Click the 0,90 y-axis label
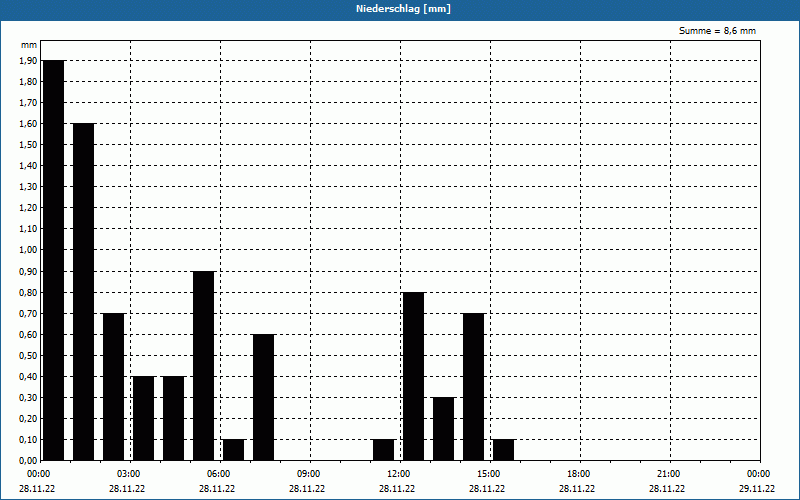The image size is (800, 500). (28, 271)
